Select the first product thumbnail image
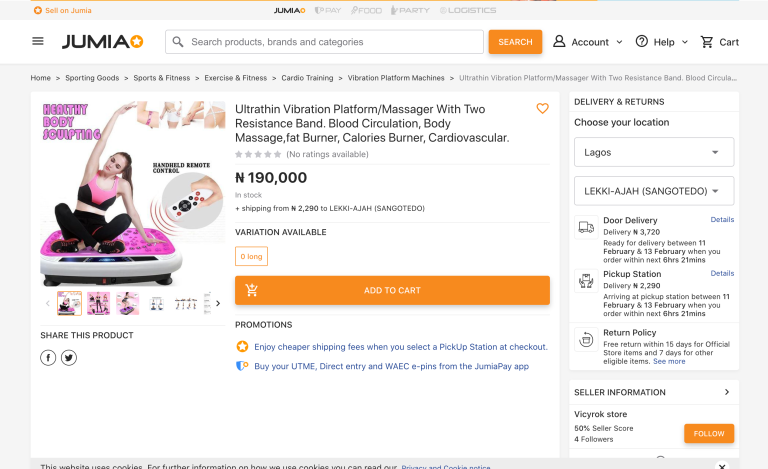This screenshot has width=768, height=469. (x=70, y=303)
